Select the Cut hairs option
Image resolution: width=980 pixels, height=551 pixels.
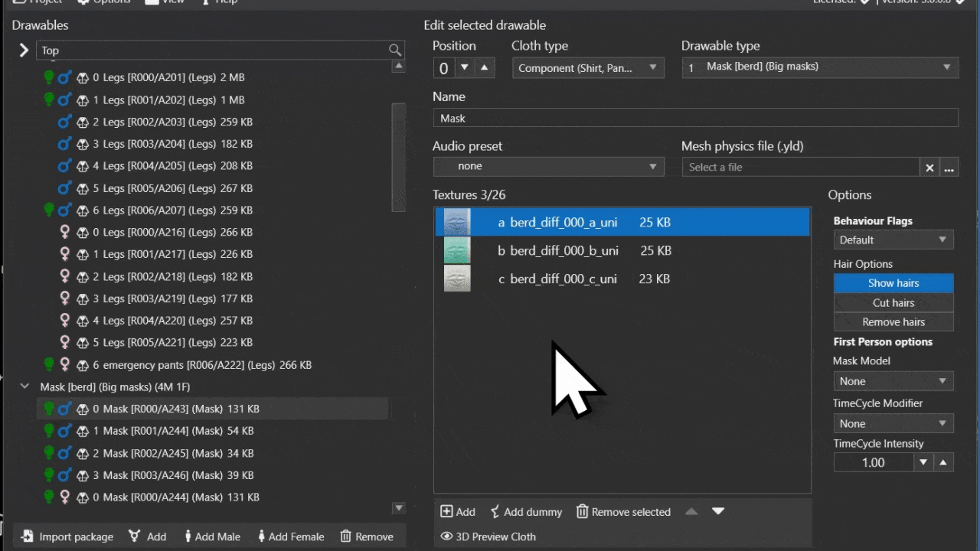coord(893,302)
